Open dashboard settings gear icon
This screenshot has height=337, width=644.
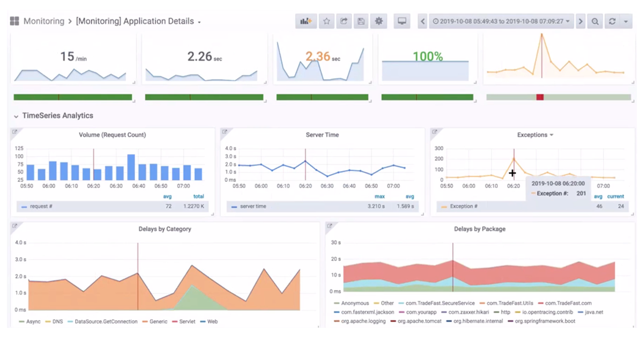click(379, 21)
